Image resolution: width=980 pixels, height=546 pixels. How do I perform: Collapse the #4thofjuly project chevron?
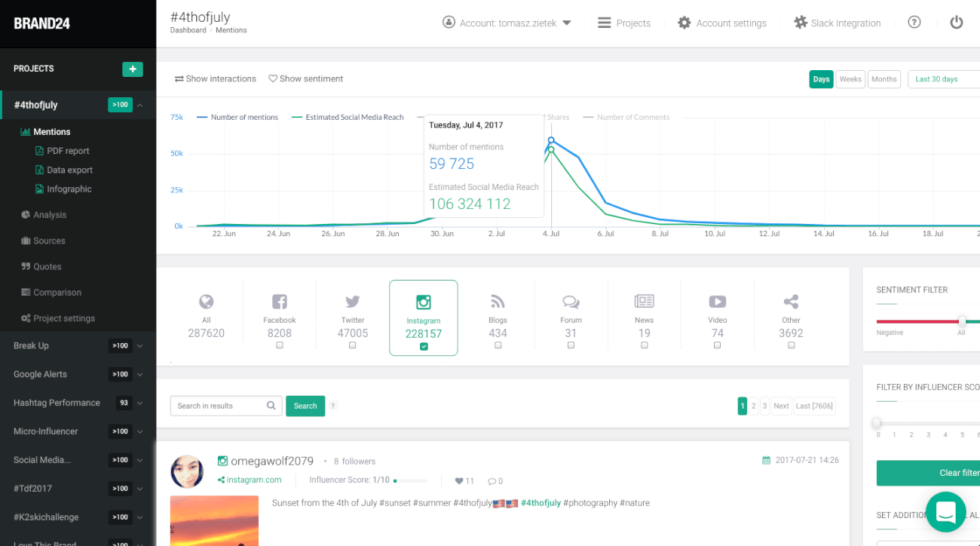point(140,105)
